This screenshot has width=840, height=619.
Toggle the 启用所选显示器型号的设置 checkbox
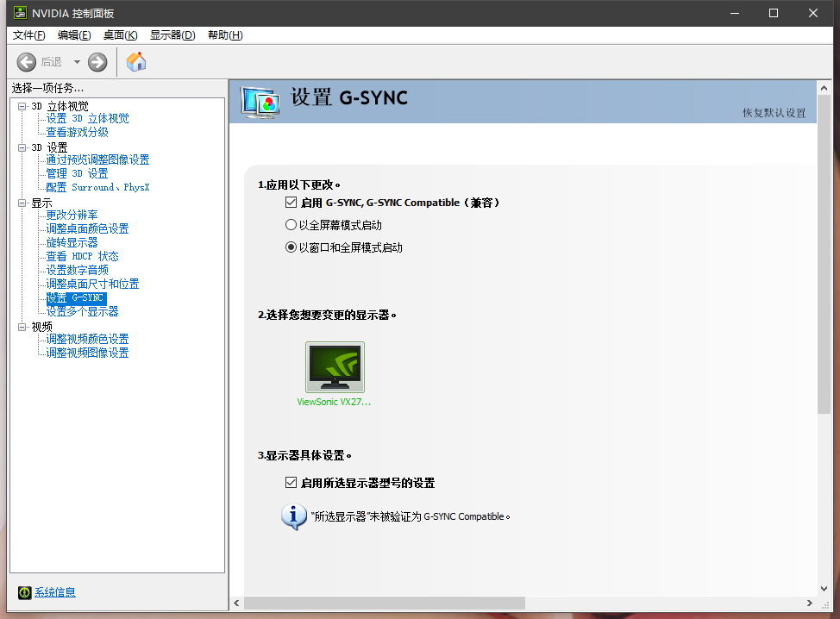(291, 483)
